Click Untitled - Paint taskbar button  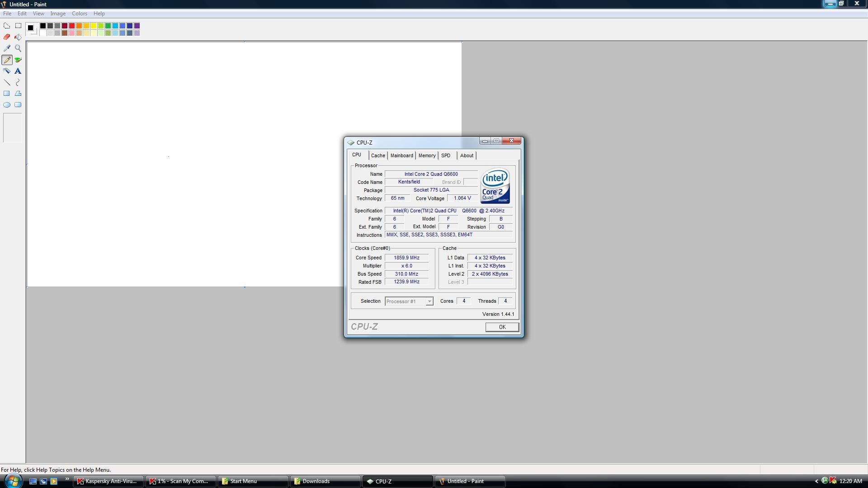470,481
